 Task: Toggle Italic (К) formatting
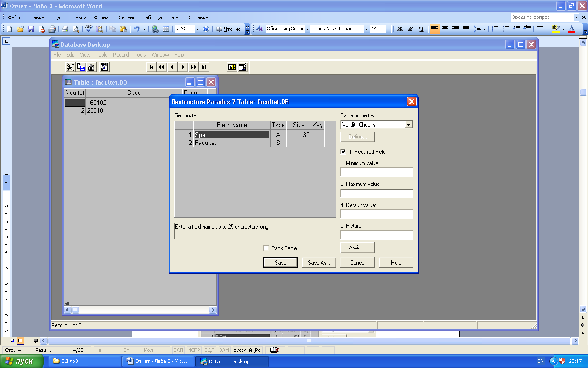point(410,29)
